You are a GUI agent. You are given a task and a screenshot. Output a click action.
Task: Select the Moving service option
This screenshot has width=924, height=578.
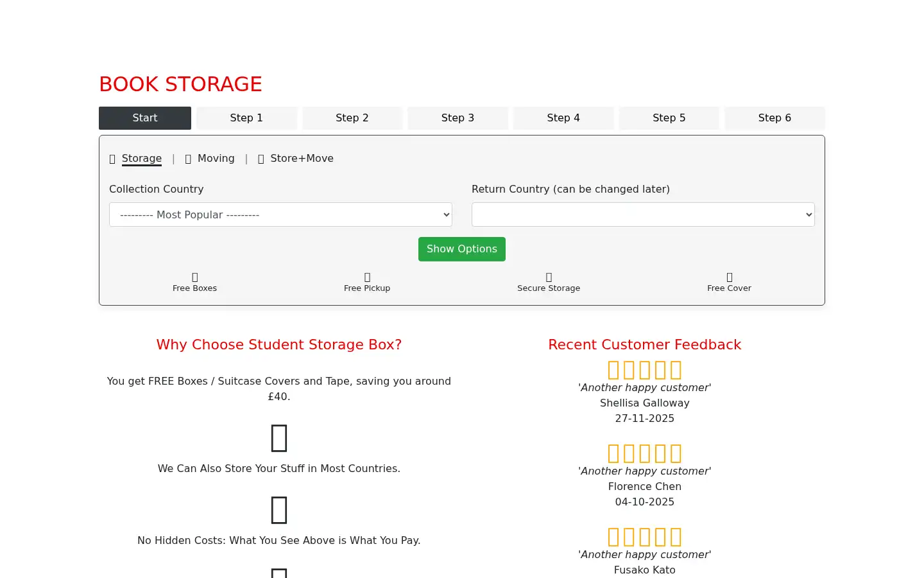click(x=216, y=159)
